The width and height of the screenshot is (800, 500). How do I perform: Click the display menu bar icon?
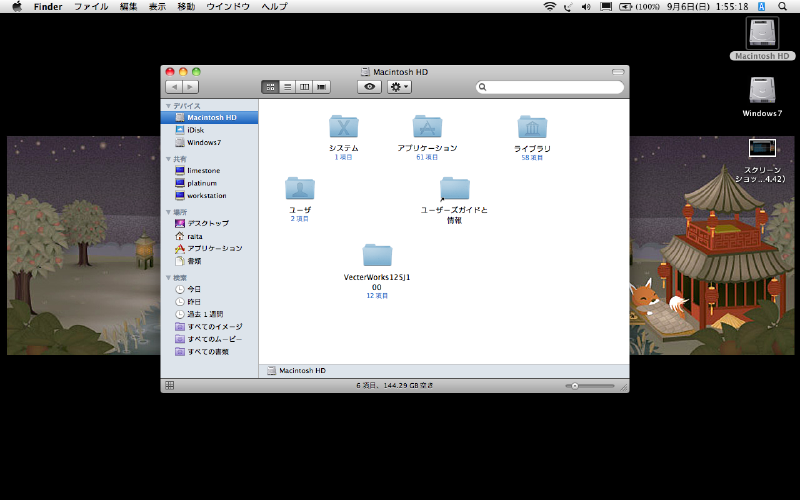pos(606,7)
